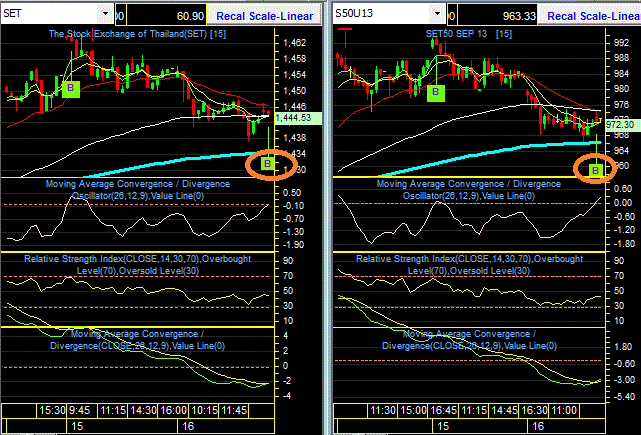The width and height of the screenshot is (641, 435).
Task: Click date 16 on SET chart axis
Action: click(188, 426)
